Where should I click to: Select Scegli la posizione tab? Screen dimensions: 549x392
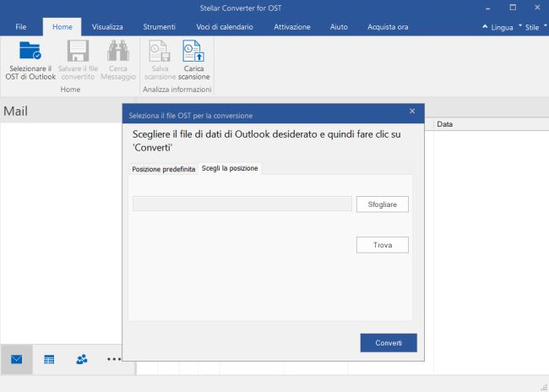230,168
